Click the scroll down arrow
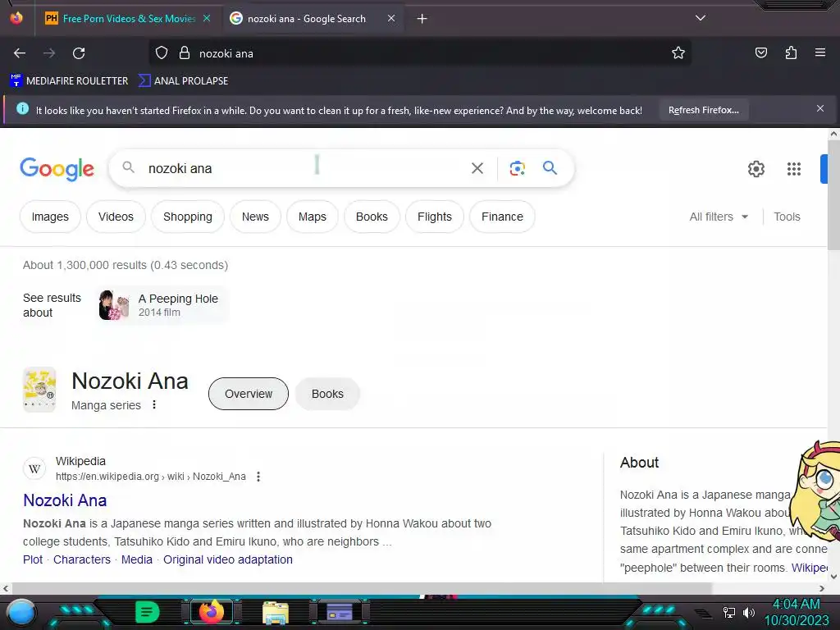Screen dimensions: 840x630 pos(833,576)
